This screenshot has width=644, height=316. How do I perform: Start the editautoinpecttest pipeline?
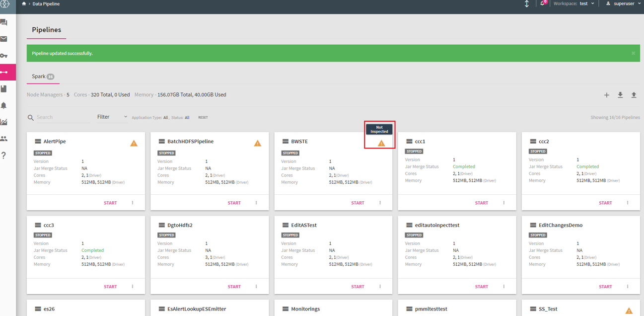(482, 287)
